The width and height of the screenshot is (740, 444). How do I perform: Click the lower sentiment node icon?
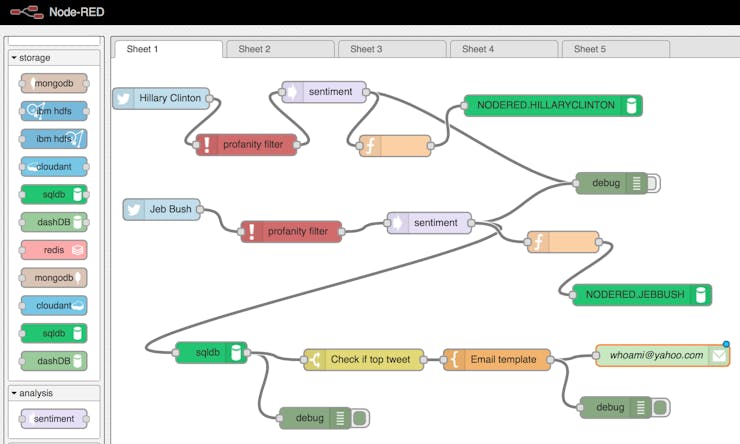pos(398,223)
